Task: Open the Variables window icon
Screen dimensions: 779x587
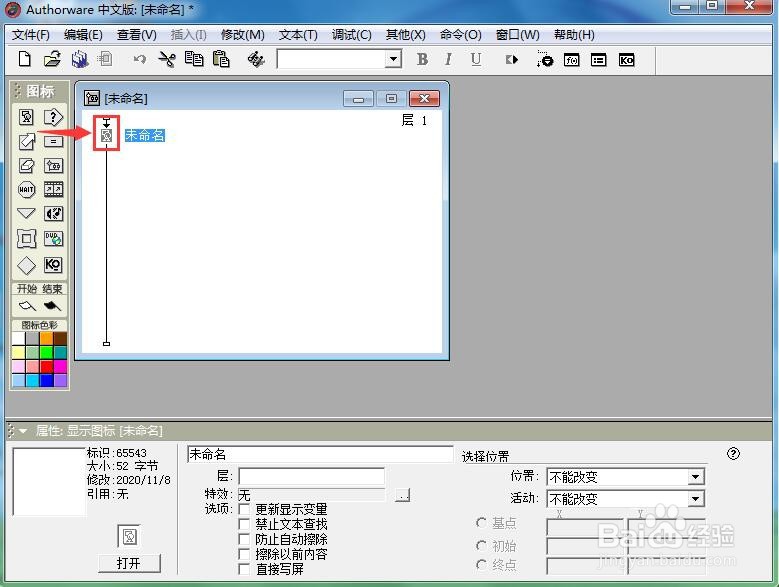Action: pyautogui.click(x=599, y=60)
